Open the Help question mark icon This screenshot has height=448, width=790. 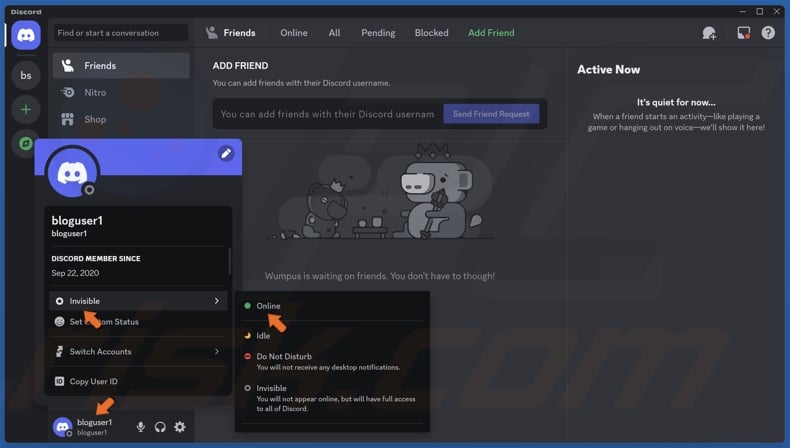pyautogui.click(x=768, y=33)
